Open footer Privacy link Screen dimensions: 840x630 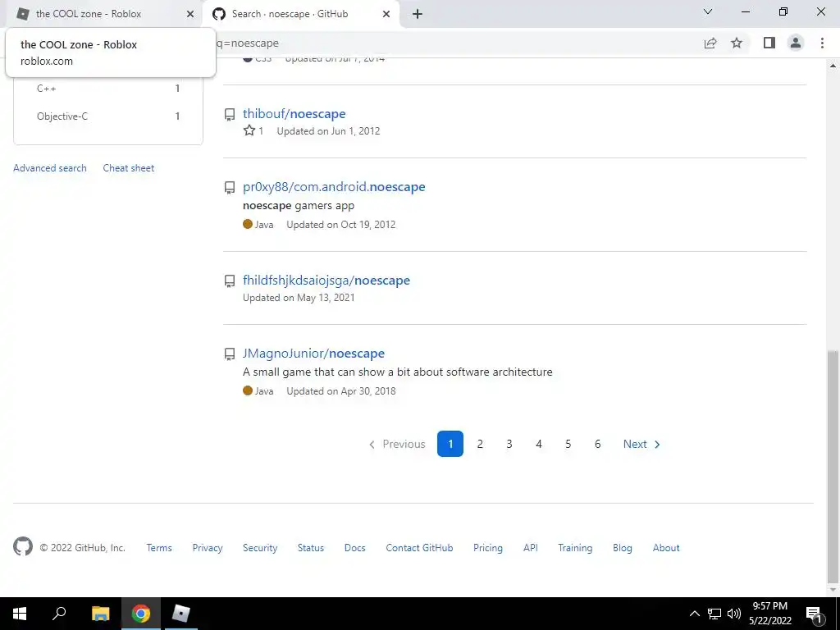(208, 547)
